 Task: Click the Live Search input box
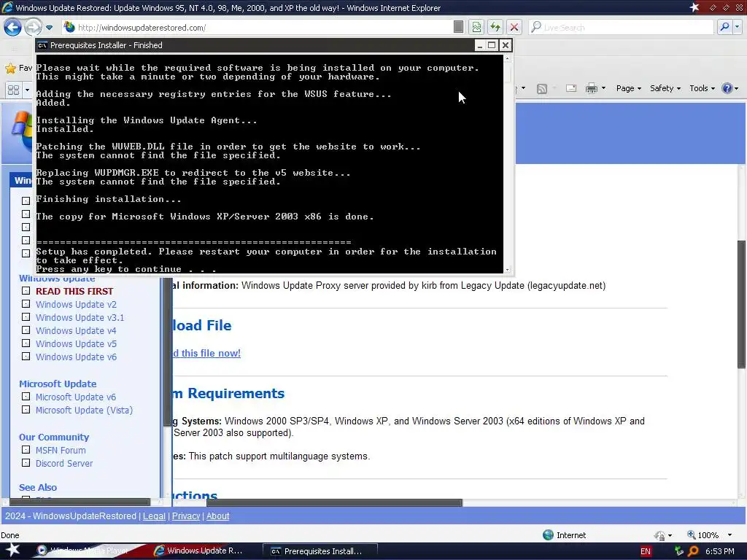622,28
